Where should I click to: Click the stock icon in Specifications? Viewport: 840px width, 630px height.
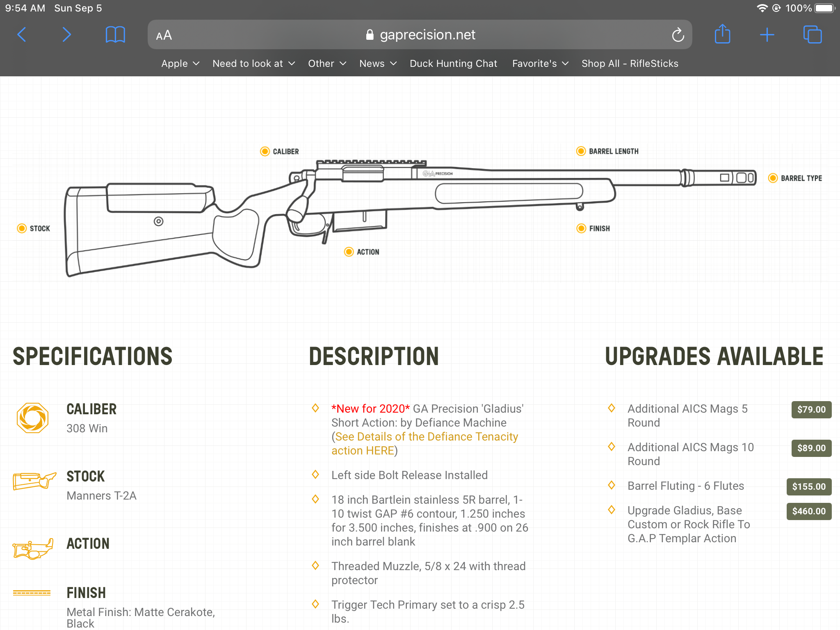[x=34, y=481]
